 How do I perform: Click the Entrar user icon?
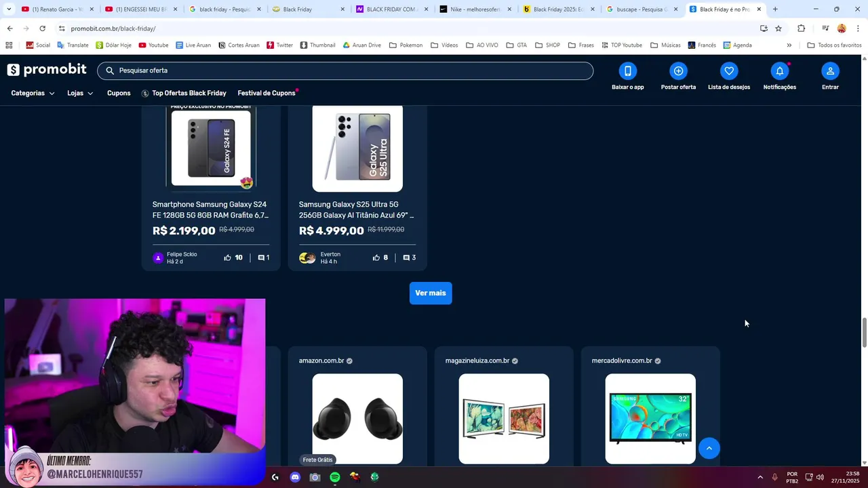(x=830, y=71)
